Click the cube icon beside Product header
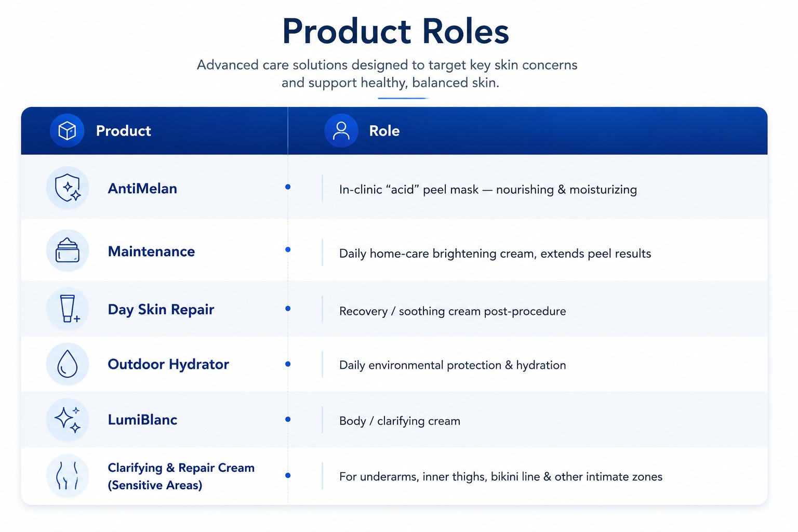Screen dimensions: 798x532 click(x=67, y=130)
